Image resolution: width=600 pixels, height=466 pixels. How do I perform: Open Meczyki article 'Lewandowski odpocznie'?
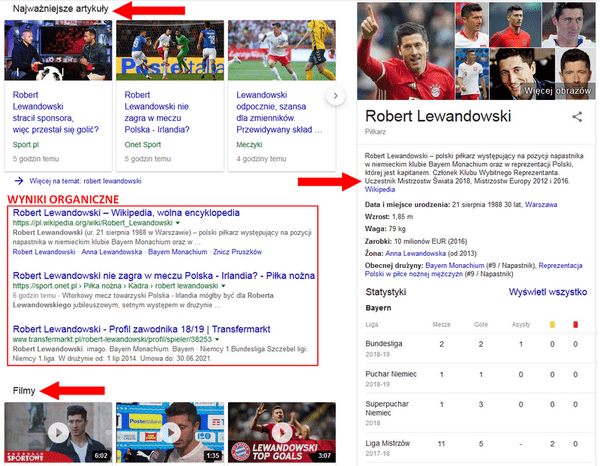[279, 112]
